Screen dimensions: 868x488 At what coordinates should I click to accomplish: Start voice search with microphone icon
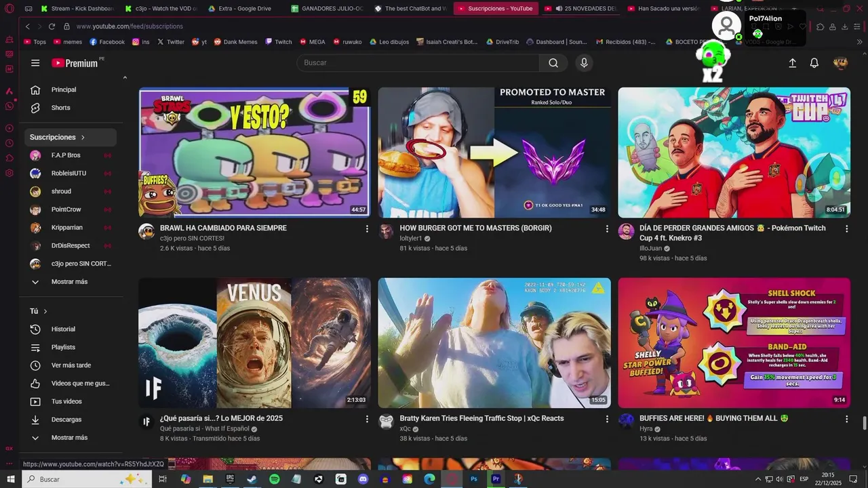tap(584, 63)
